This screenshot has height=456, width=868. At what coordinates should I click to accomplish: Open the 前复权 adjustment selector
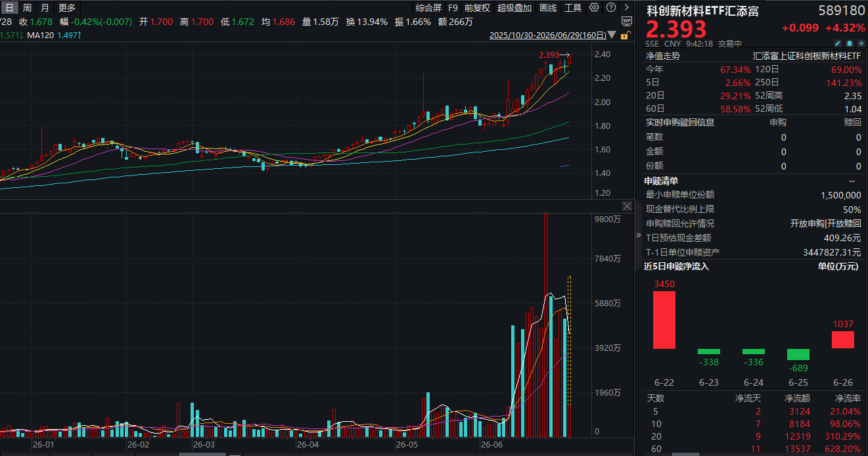(x=477, y=8)
